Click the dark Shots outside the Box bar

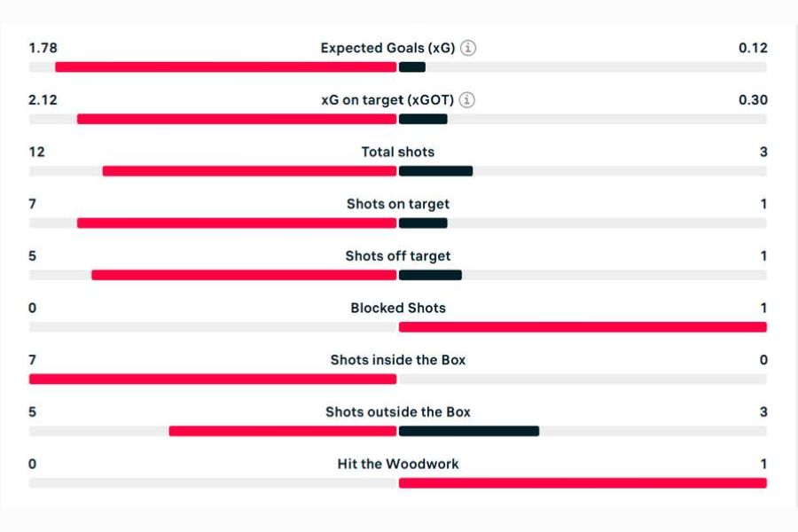click(469, 431)
